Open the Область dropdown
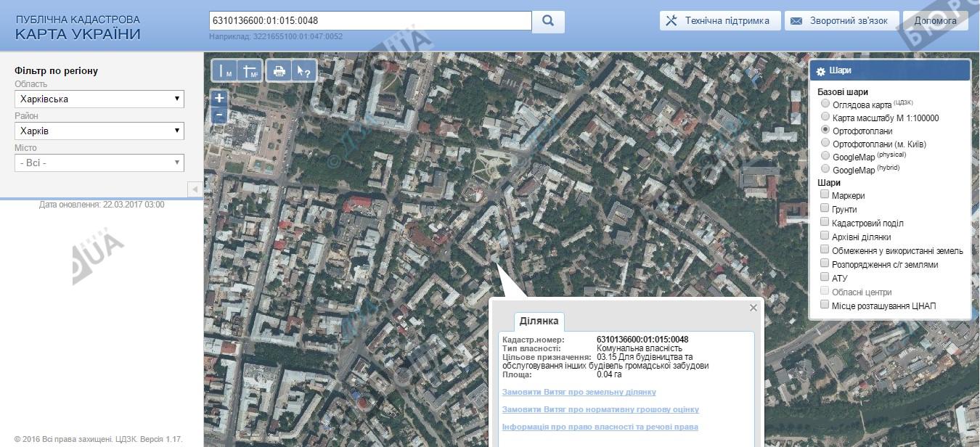Viewport: 980px width, 447px height. pos(99,99)
